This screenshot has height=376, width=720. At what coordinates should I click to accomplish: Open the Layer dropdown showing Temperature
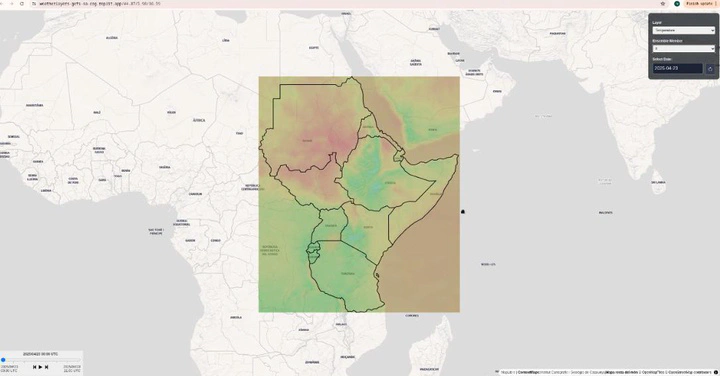(x=684, y=30)
